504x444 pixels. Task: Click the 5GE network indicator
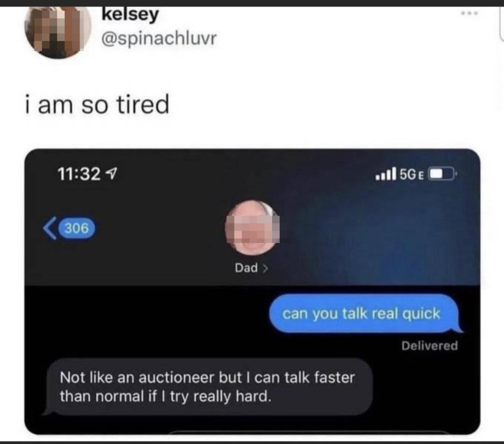click(412, 174)
